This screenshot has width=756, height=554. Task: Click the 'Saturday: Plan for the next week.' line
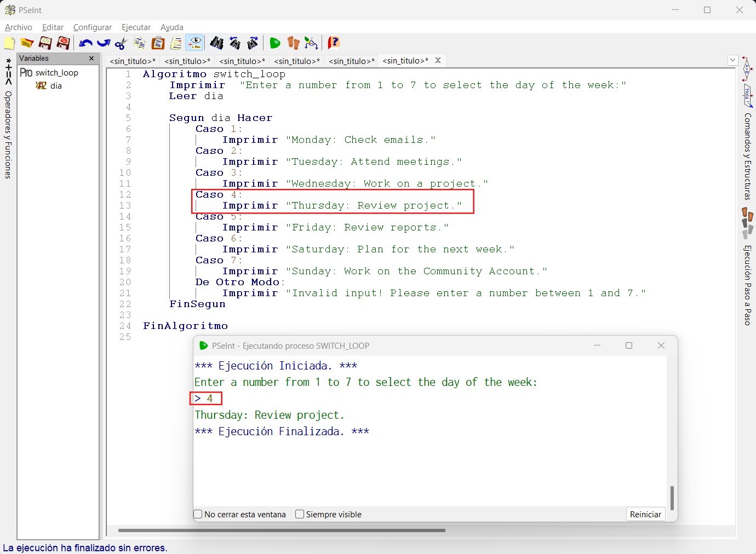pos(368,249)
